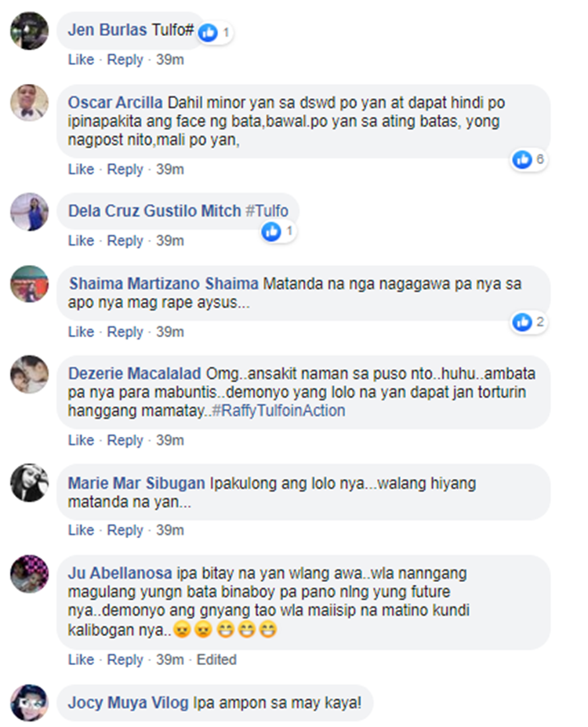The image size is (588, 727).
Task: Open the #RaffyTulfoinAction hashtag
Action: (x=278, y=411)
